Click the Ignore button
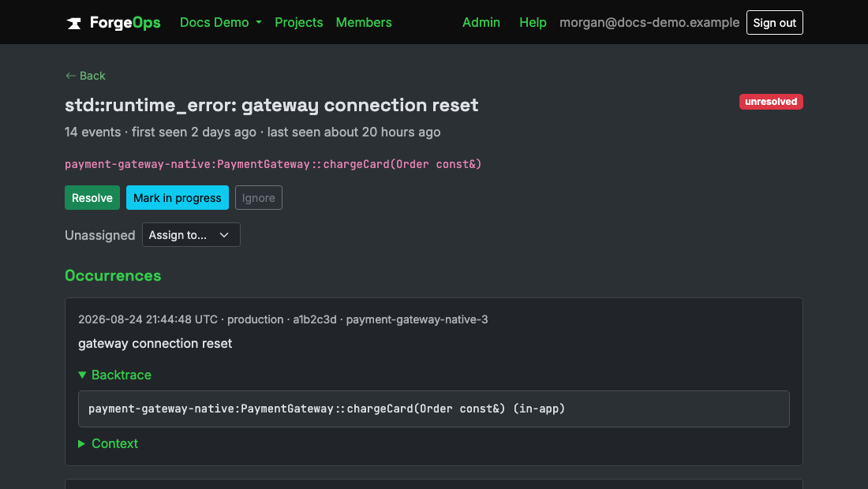 pyautogui.click(x=259, y=197)
